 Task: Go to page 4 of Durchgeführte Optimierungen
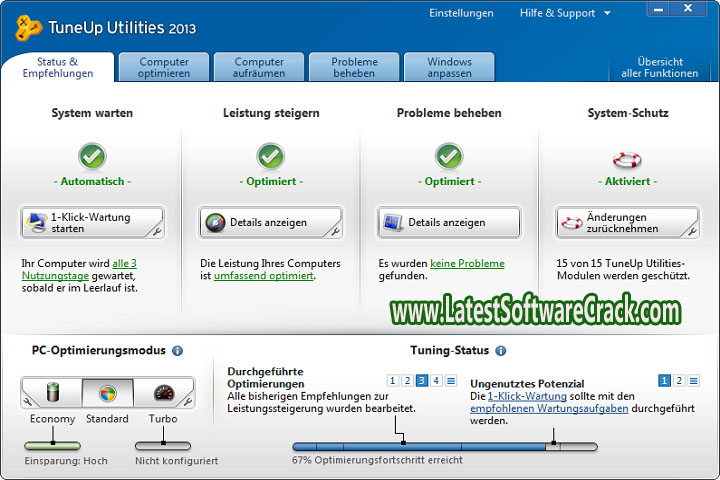[436, 380]
